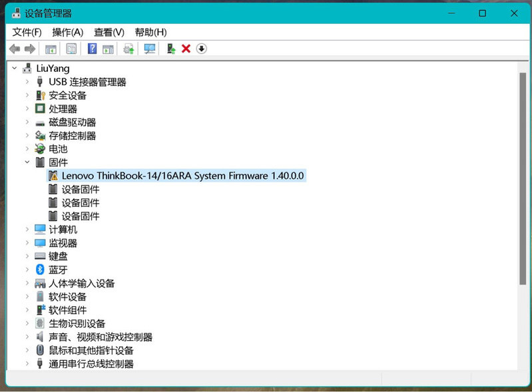
Task: Expand the USB 连接器管理器 node
Action: [27, 82]
